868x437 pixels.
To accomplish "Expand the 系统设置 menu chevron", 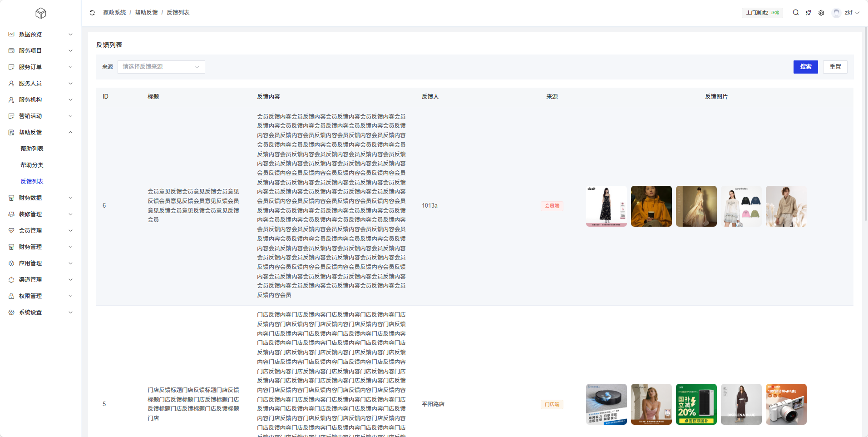I will tap(70, 313).
